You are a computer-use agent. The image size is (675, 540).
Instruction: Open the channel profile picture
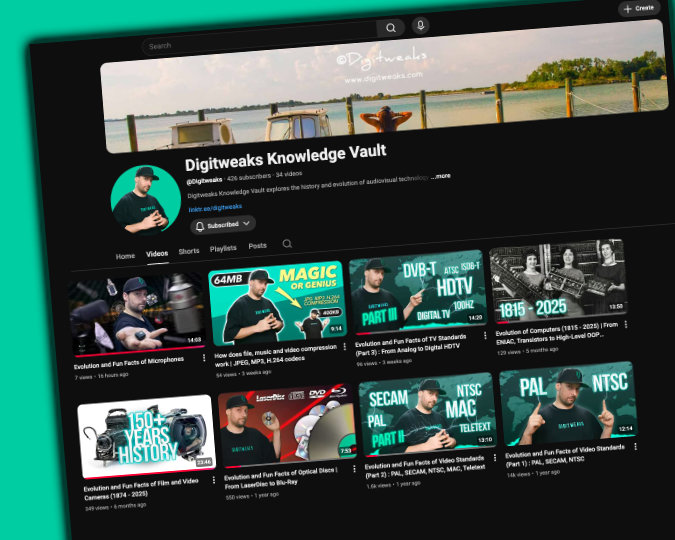(146, 200)
